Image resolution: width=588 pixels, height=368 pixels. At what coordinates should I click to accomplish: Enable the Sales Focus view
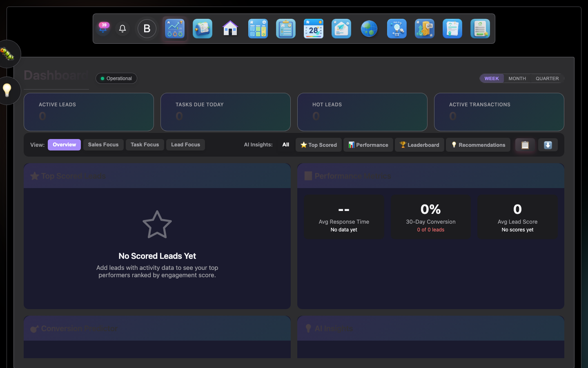click(x=103, y=144)
